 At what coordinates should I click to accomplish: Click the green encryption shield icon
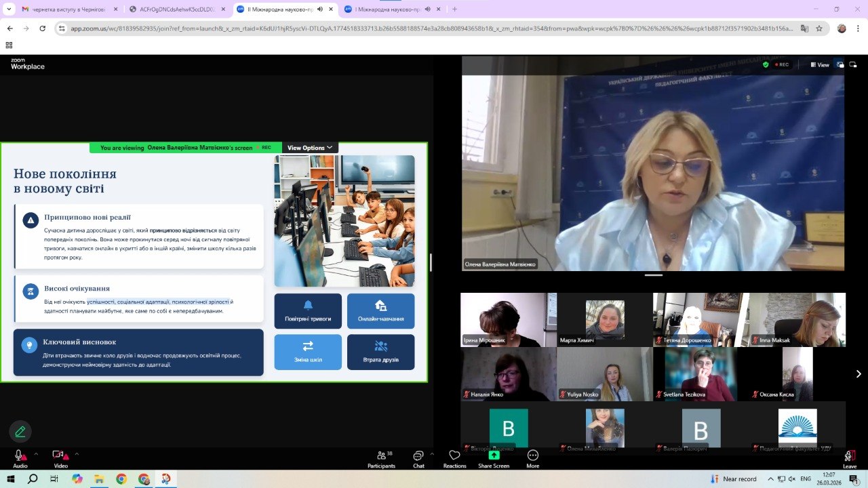[766, 64]
